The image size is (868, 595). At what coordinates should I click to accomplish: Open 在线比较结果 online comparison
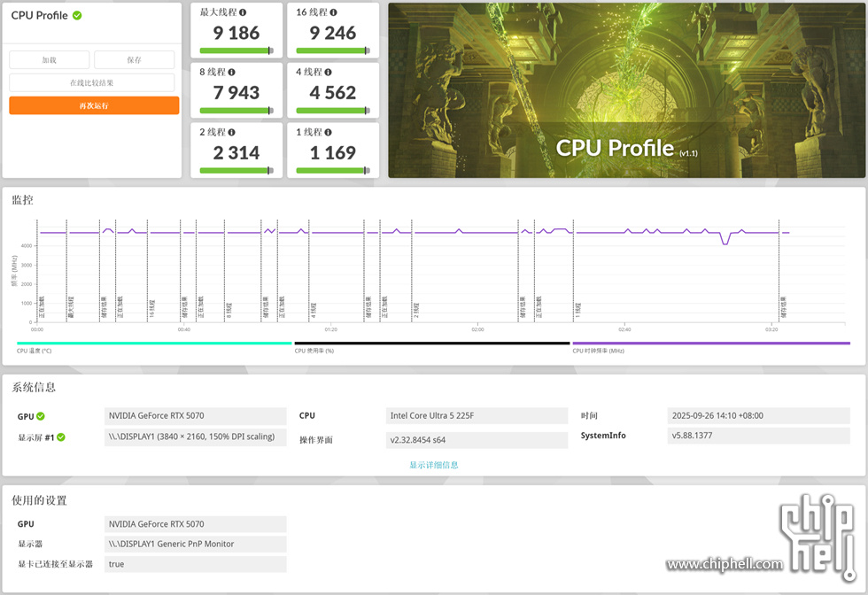pos(92,82)
